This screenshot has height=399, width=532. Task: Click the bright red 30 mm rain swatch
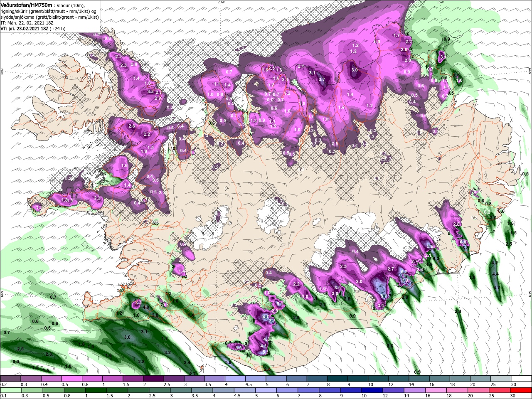click(522, 390)
